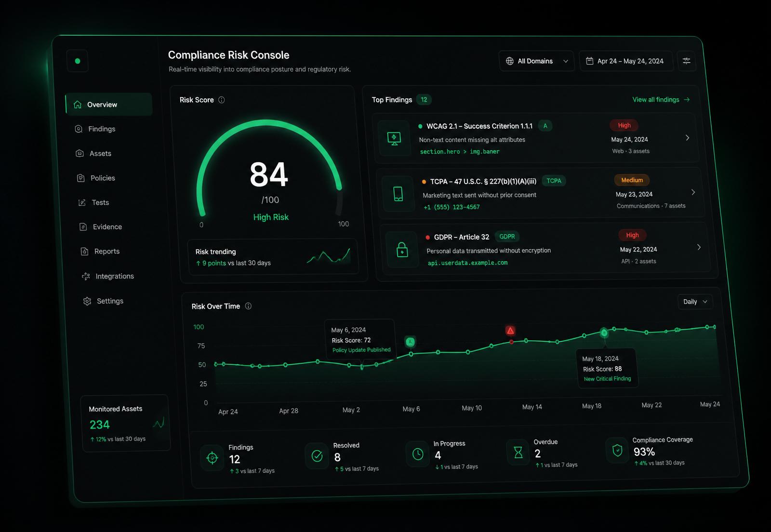Click the Overdue hourglass icon
The height and width of the screenshot is (532, 771).
tap(518, 452)
